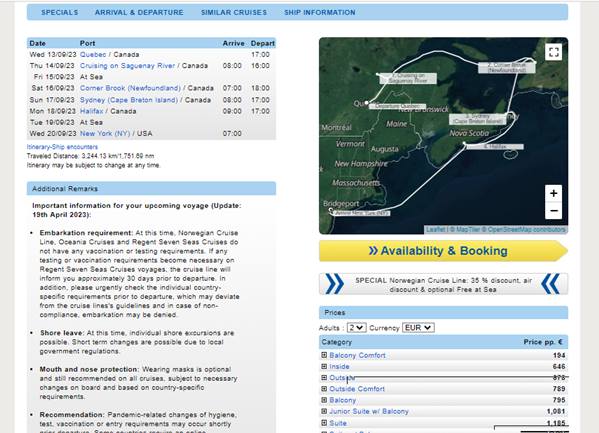599x433 pixels.
Task: Open the Ship Information tab
Action: pos(320,12)
